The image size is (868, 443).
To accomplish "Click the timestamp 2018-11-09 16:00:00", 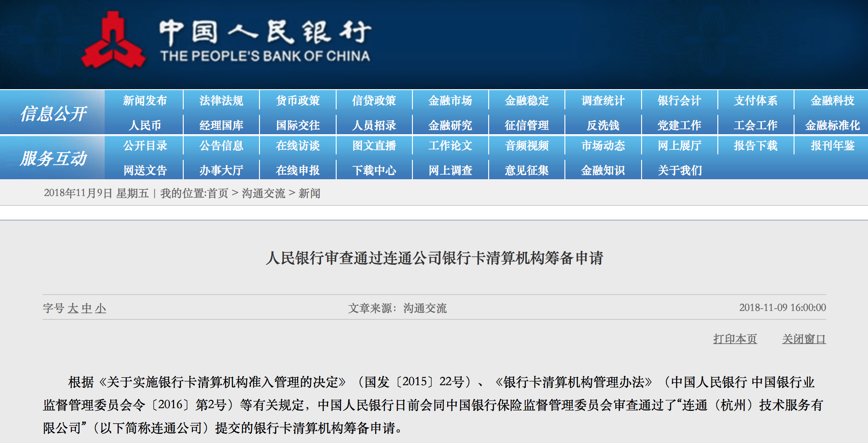I will (x=783, y=307).
